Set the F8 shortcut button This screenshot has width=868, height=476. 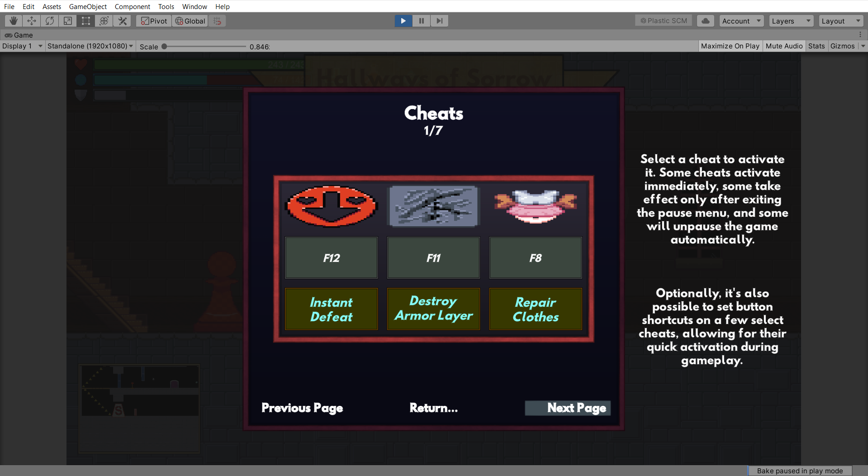(536, 258)
